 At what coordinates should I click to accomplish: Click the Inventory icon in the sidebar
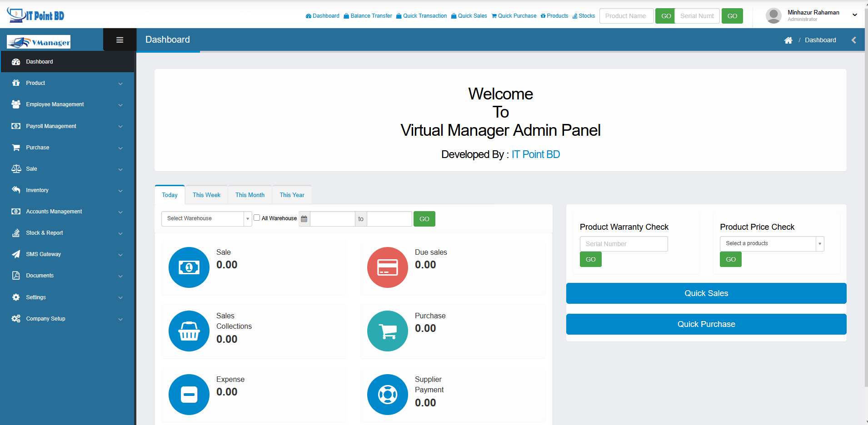pyautogui.click(x=16, y=190)
